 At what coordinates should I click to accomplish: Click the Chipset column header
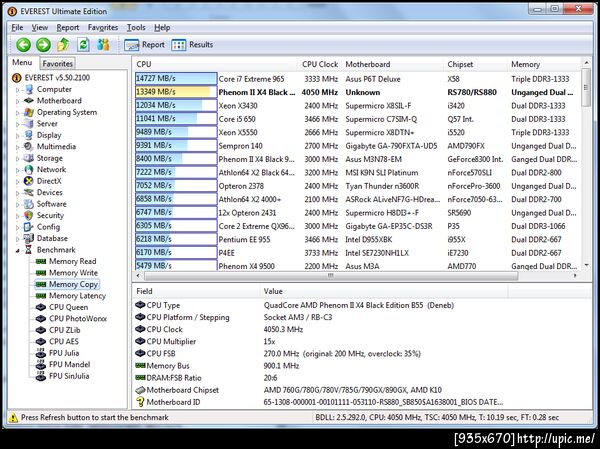point(476,64)
